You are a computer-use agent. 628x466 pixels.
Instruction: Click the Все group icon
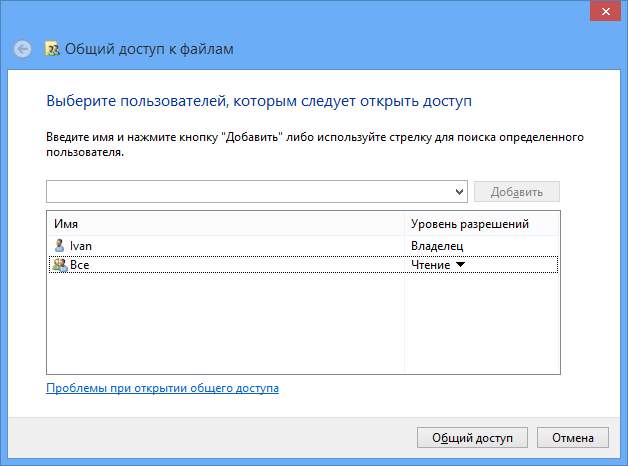[60, 265]
